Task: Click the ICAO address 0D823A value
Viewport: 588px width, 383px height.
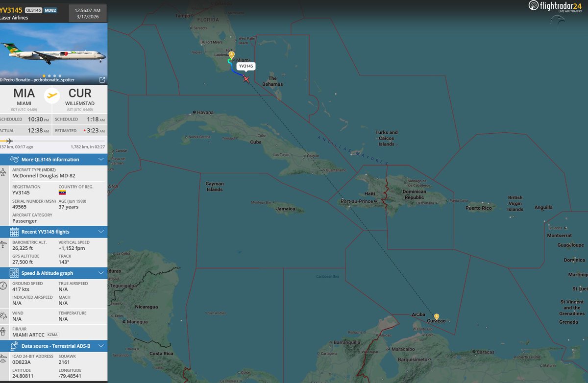Action: [x=22, y=362]
